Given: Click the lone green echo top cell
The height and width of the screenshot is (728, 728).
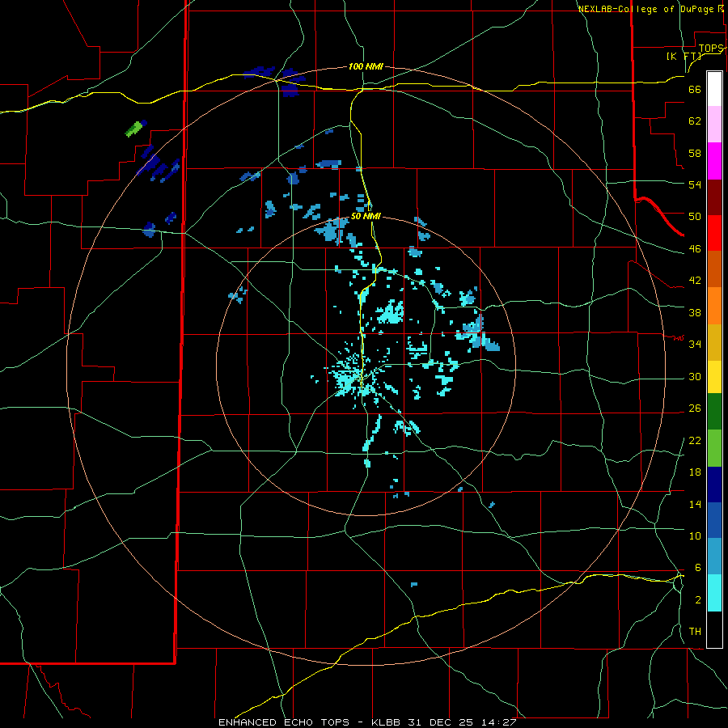Looking at the screenshot, I should click(x=134, y=129).
